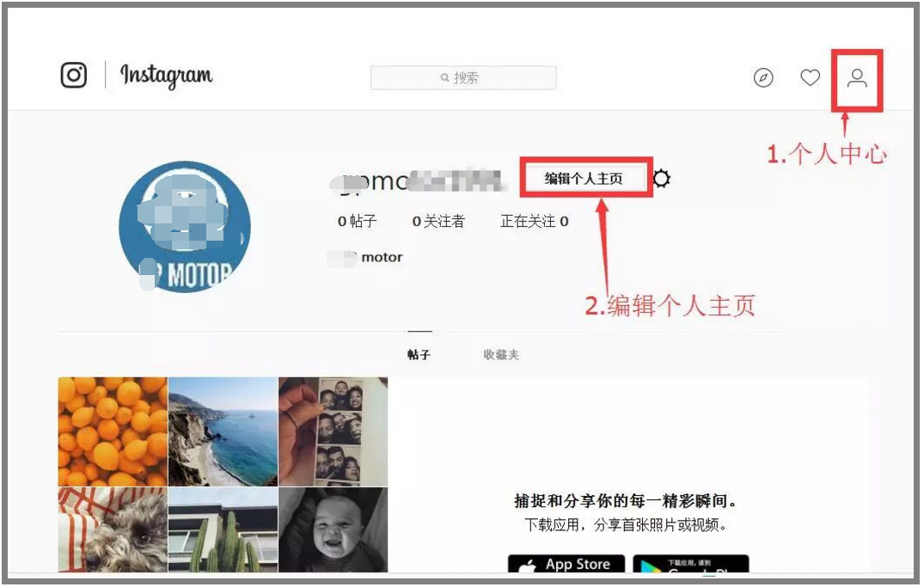Click the 搜索 search input field
The height and width of the screenshot is (587, 924).
click(x=463, y=78)
